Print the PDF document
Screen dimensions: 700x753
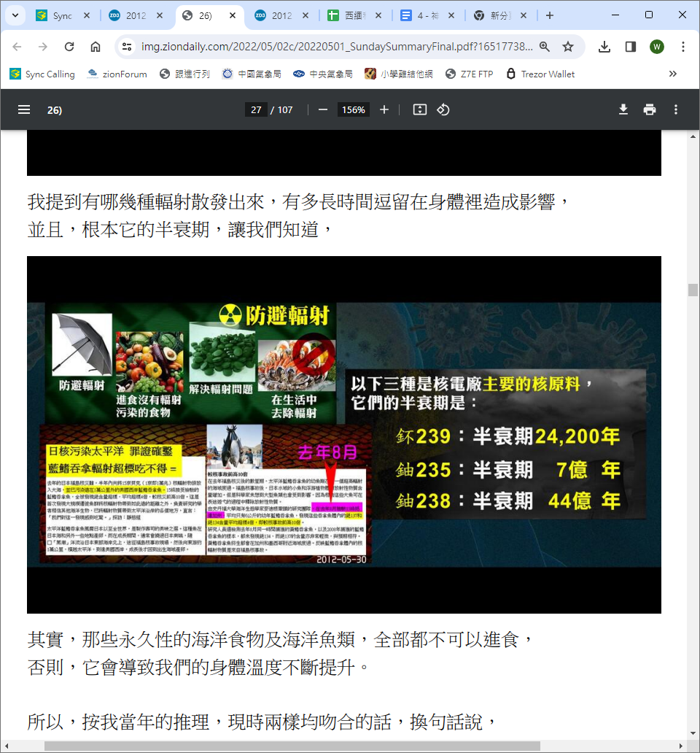[650, 110]
